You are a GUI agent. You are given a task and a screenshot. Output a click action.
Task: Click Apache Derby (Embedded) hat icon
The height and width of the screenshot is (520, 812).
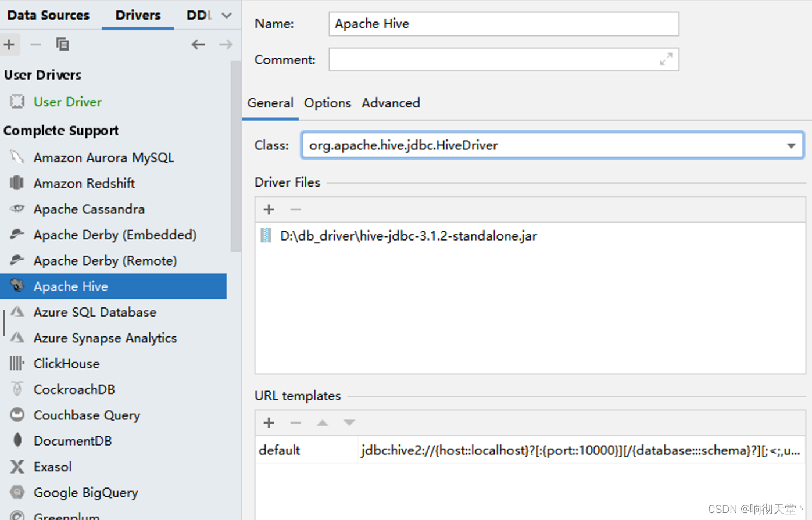click(x=17, y=234)
